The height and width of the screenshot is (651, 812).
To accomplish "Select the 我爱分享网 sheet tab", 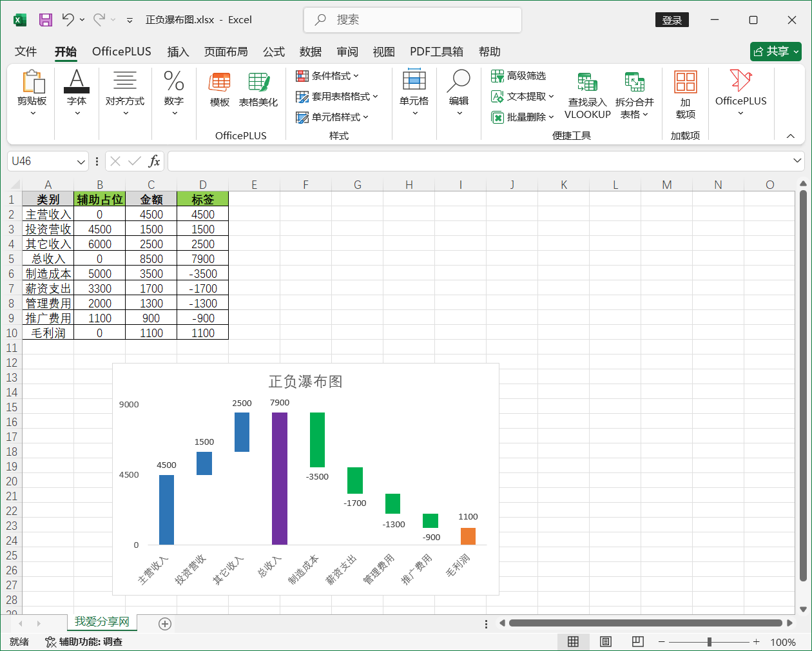I will click(x=101, y=623).
